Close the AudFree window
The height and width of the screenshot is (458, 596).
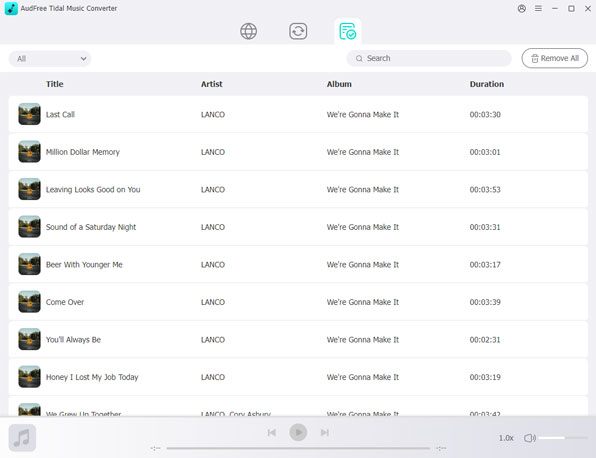588,8
